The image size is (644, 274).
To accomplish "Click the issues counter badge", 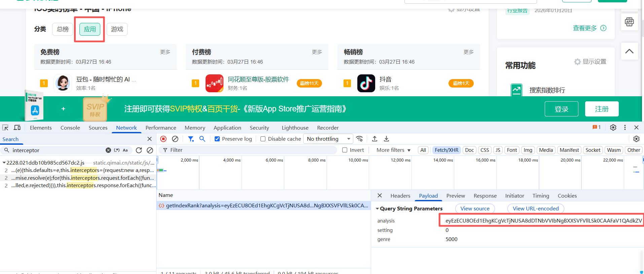I will pos(597,127).
